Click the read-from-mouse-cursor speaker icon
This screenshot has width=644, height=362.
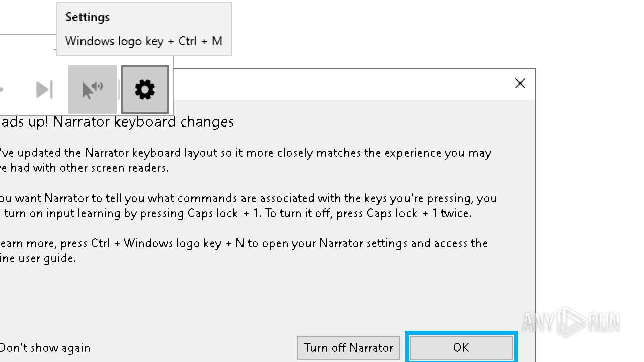93,90
